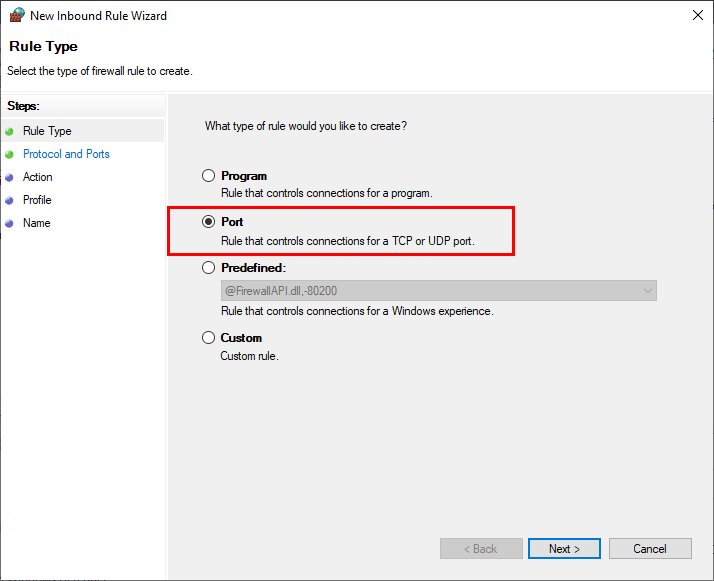Cancel the inbound rule wizard

(x=650, y=549)
